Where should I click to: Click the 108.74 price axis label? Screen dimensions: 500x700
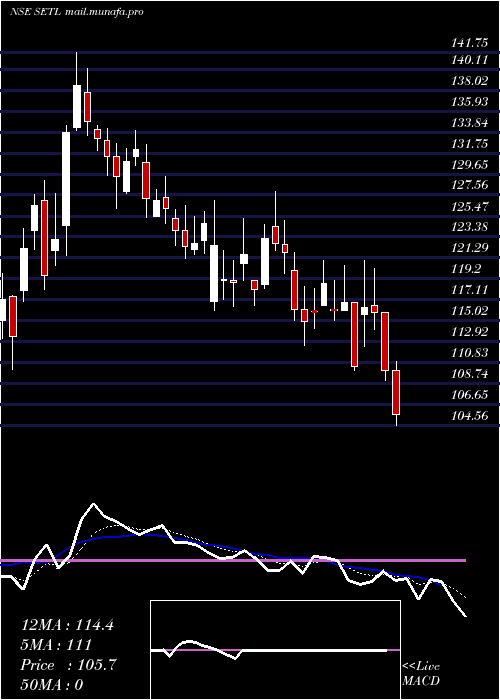(x=470, y=374)
